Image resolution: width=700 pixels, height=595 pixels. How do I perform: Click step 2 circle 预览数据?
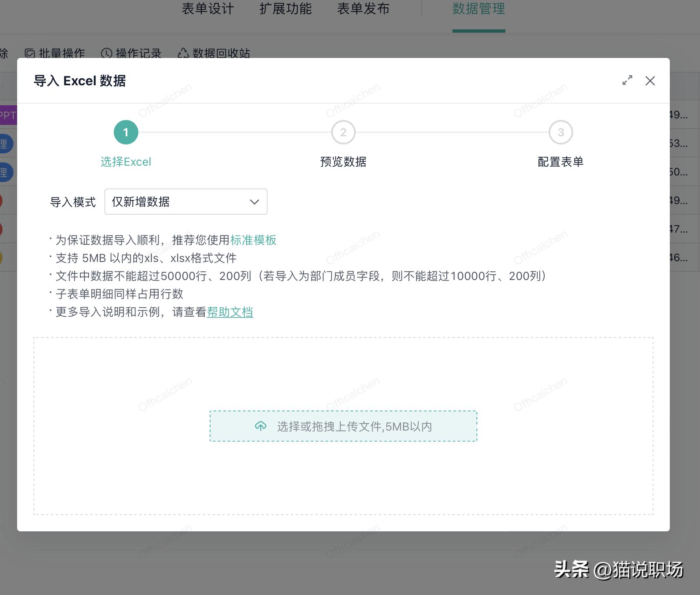coord(343,132)
